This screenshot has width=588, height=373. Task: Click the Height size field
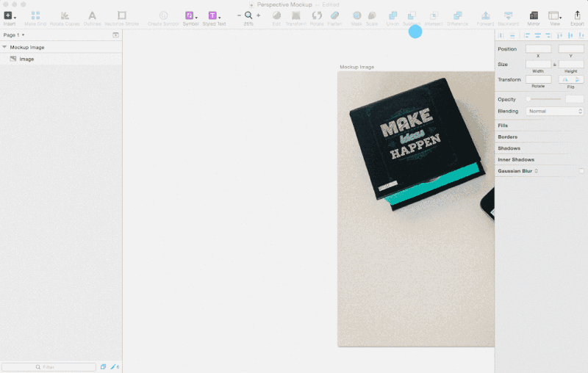(x=571, y=64)
